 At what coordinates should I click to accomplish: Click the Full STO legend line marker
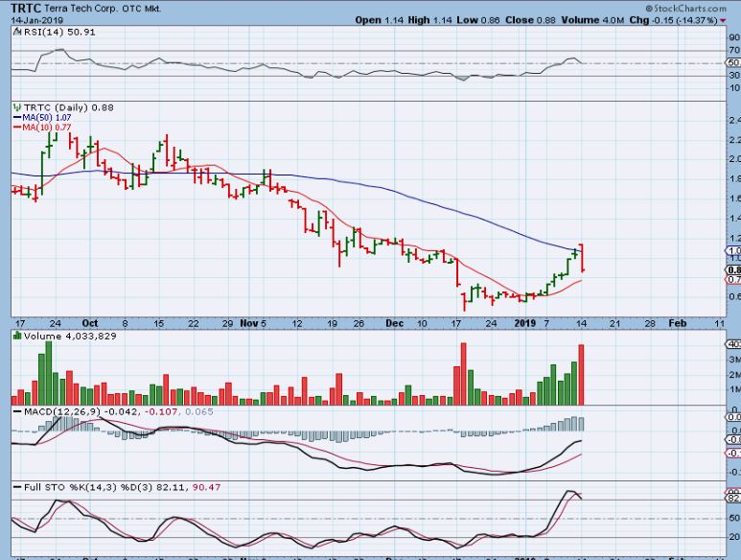[17, 487]
